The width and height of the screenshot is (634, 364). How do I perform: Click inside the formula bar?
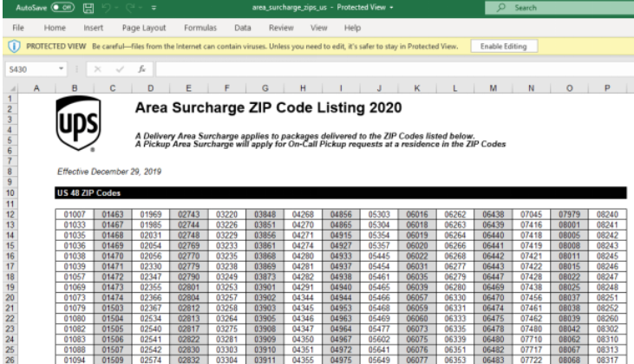[395, 69]
